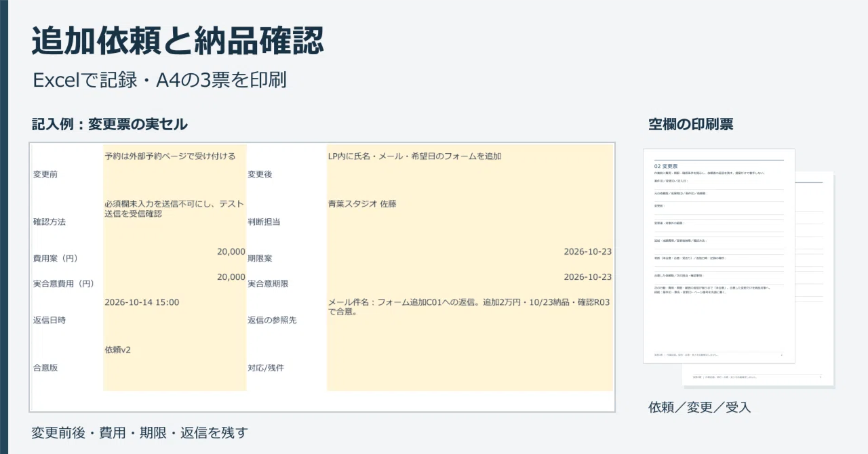Click the heading 記入例：変更票の実セル

(110, 124)
